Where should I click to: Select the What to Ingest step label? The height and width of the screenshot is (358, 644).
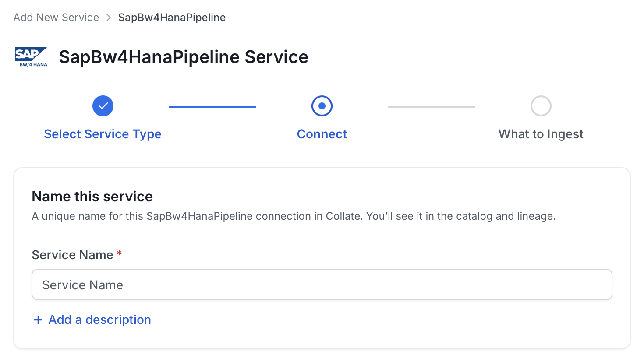point(541,134)
